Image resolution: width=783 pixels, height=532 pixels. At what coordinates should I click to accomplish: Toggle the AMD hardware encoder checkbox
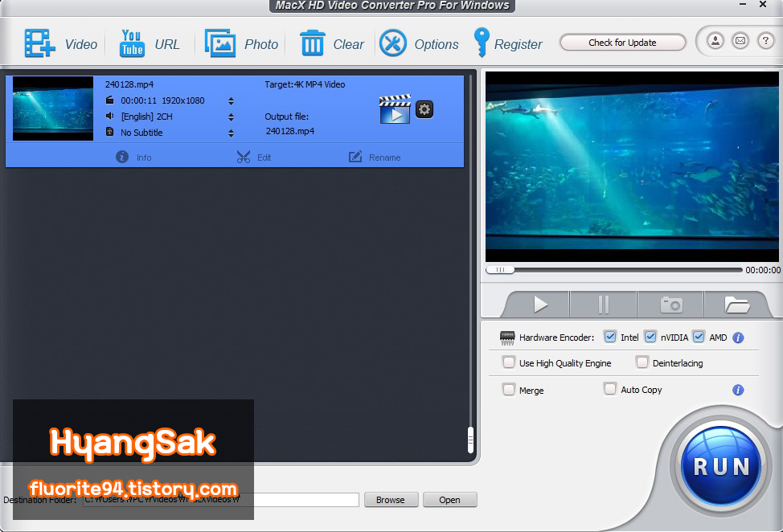click(699, 337)
